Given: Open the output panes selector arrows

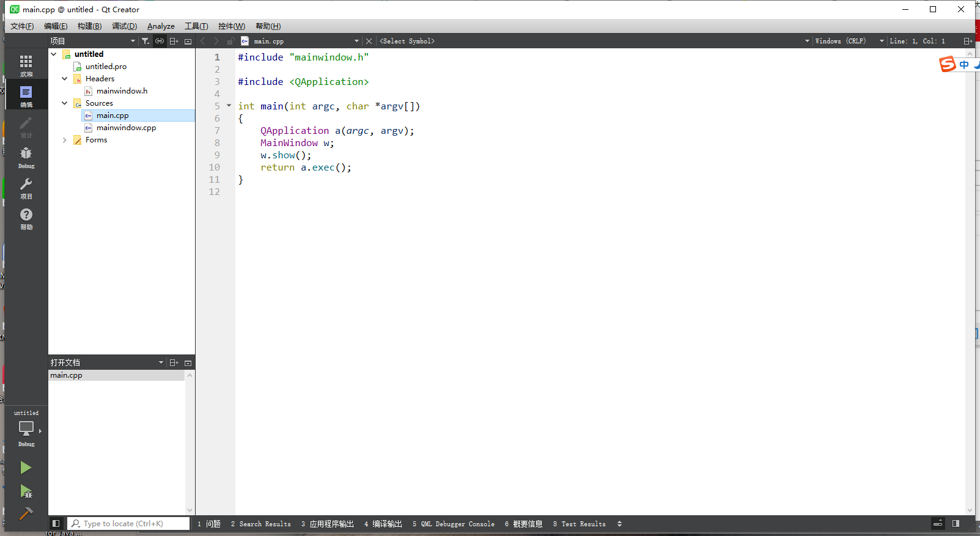Looking at the screenshot, I should click(x=619, y=524).
